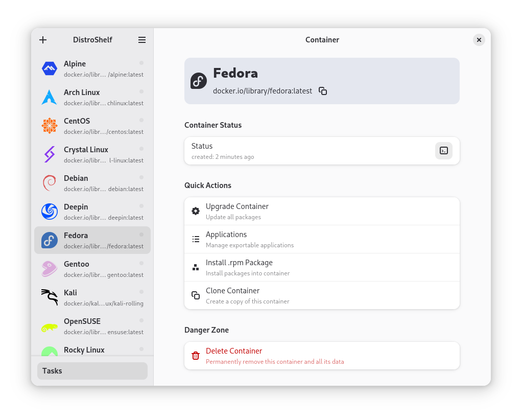Click the Upgrade Container gear icon
This screenshot has width=522, height=420.
(196, 211)
